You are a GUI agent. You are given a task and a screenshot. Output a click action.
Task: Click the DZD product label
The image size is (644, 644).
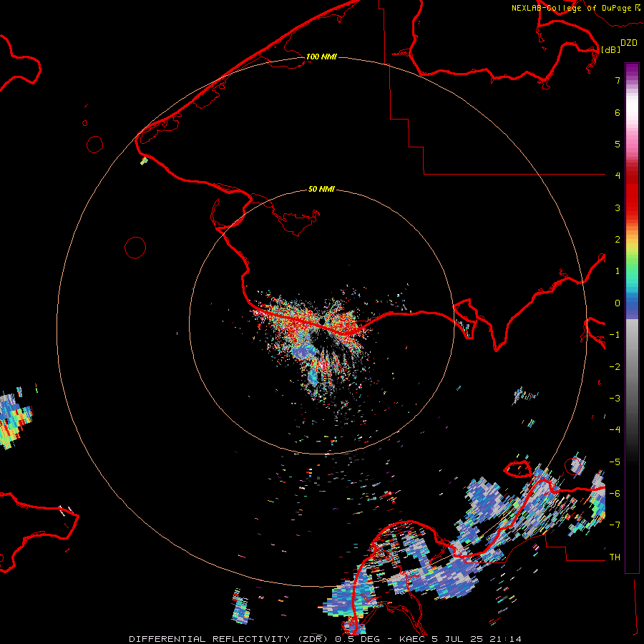(x=629, y=43)
